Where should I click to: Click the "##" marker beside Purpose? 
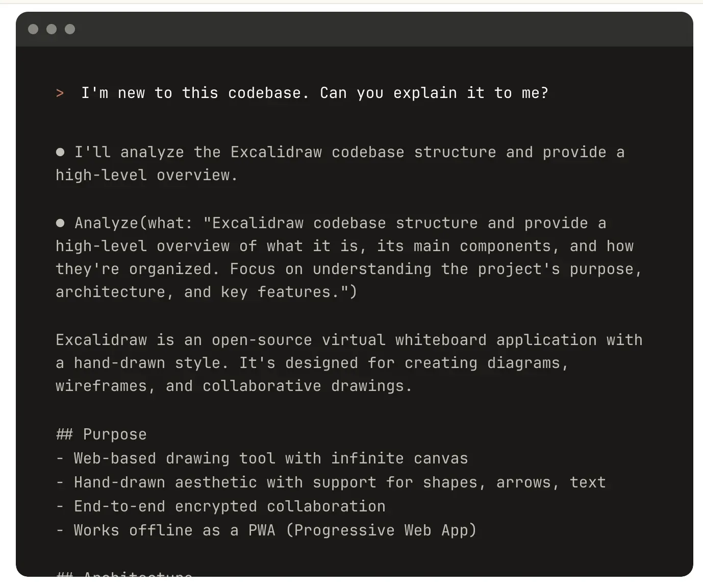(x=64, y=434)
